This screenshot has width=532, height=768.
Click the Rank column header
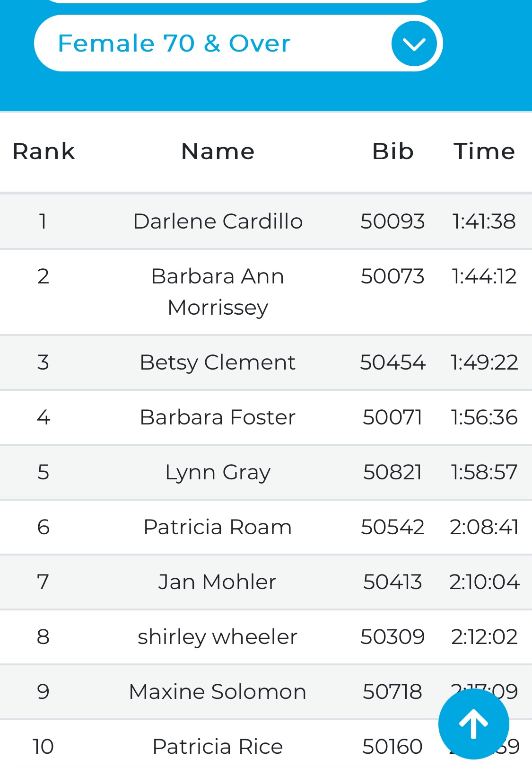click(x=44, y=151)
